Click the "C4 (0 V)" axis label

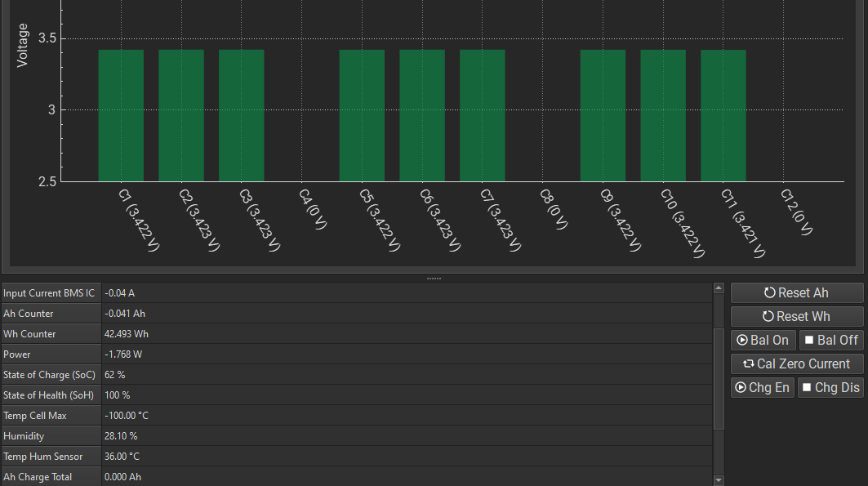pos(313,209)
